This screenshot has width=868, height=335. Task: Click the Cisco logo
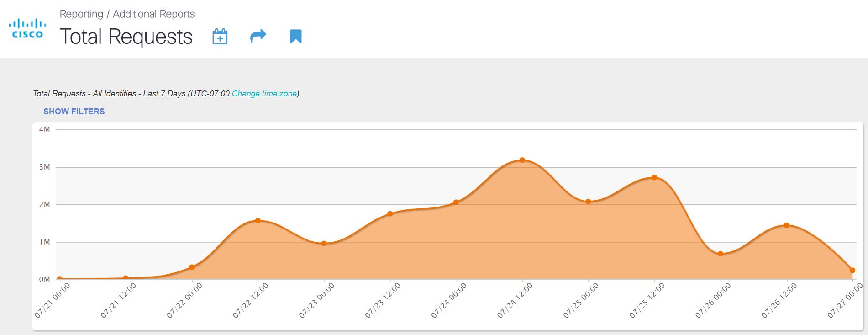(27, 28)
